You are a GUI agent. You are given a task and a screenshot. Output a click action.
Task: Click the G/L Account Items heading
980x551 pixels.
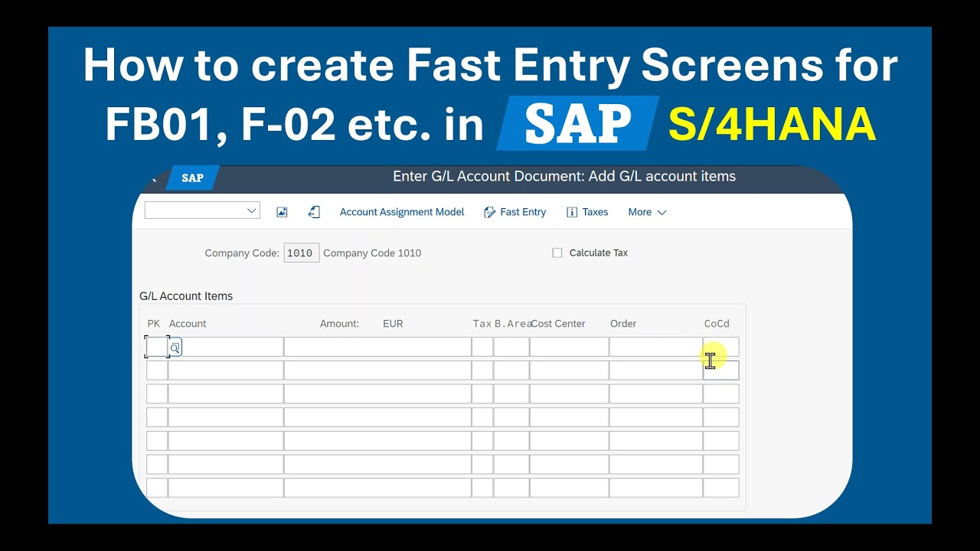coord(186,296)
